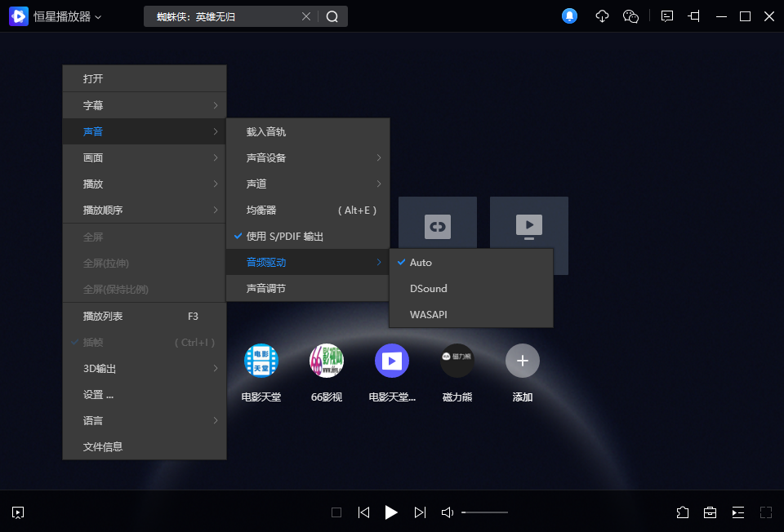Adjust the volume slider
The image size is (784, 532).
click(x=485, y=512)
